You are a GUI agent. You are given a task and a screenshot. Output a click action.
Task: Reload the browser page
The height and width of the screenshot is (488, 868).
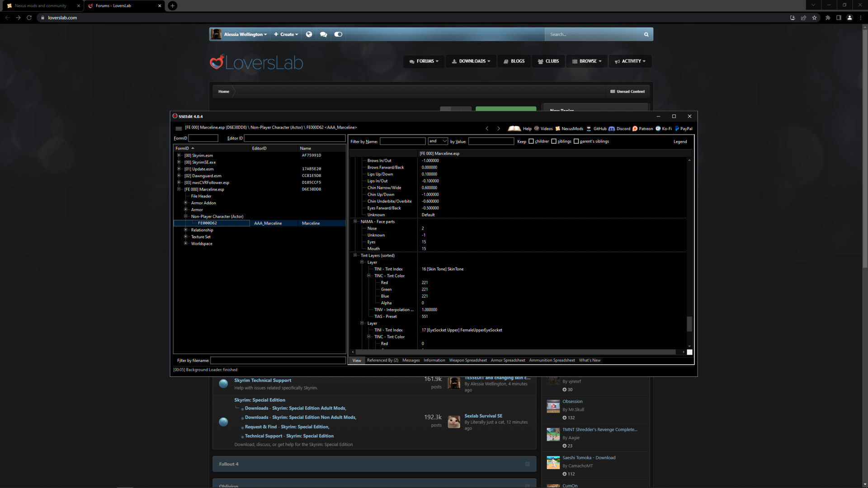(x=29, y=18)
